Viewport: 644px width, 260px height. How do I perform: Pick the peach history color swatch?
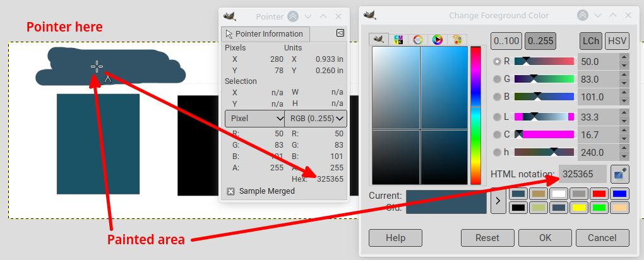pos(619,208)
